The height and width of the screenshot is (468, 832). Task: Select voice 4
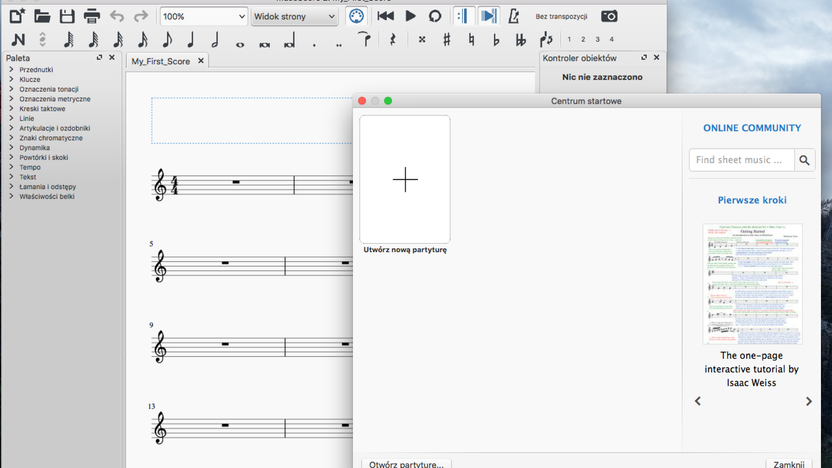coord(611,39)
